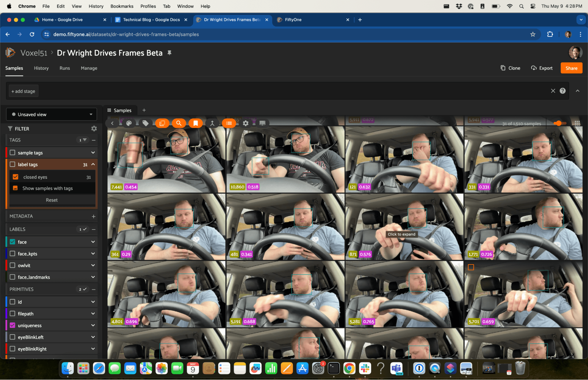Open the help question mark icon
The width and height of the screenshot is (588, 380).
[x=562, y=91]
